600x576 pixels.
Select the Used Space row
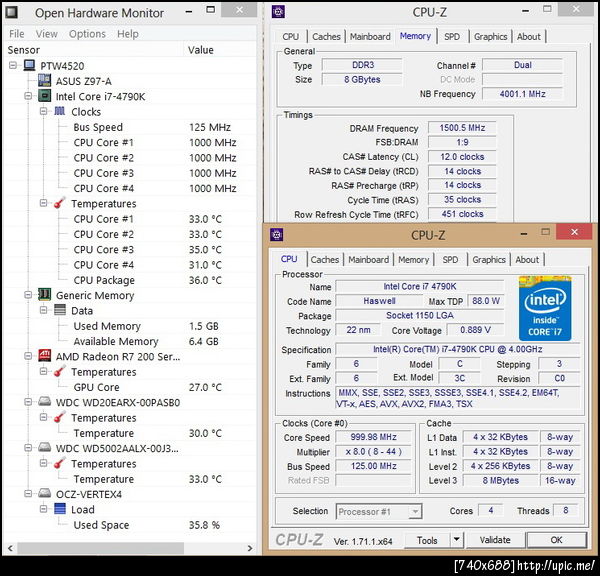[x=130, y=525]
